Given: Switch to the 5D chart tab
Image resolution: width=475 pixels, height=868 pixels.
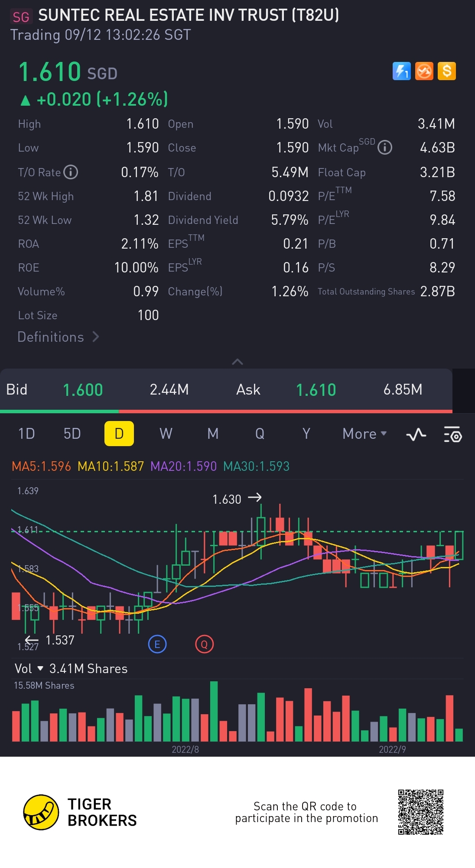Looking at the screenshot, I should (72, 434).
